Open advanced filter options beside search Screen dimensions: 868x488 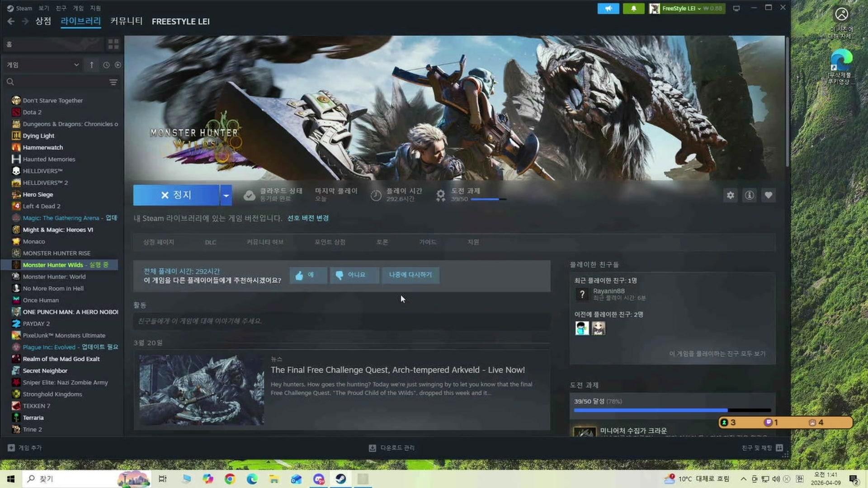tap(113, 82)
